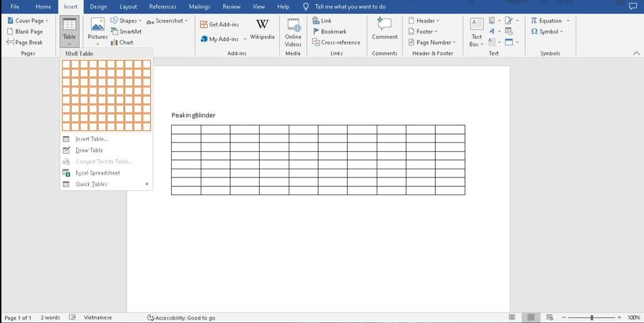Click the Bookmark icon
This screenshot has height=323, width=644.
pos(317,31)
